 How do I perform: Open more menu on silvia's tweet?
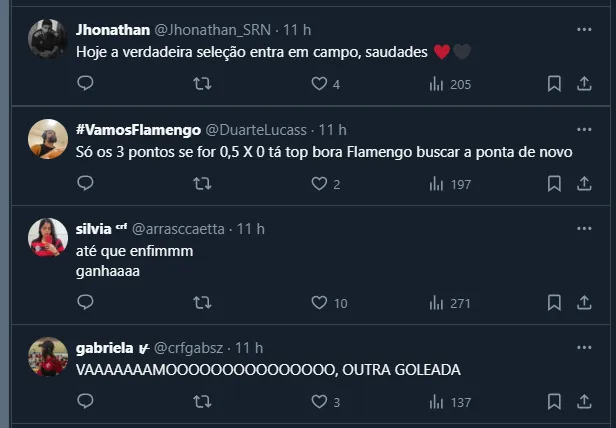(585, 227)
